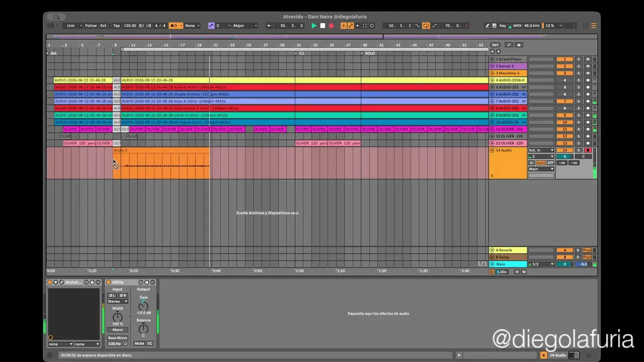Viewport: 644px width, 362px height.
Task: Click the Re-enable Automation arrow icon
Action: pyautogui.click(x=358, y=26)
